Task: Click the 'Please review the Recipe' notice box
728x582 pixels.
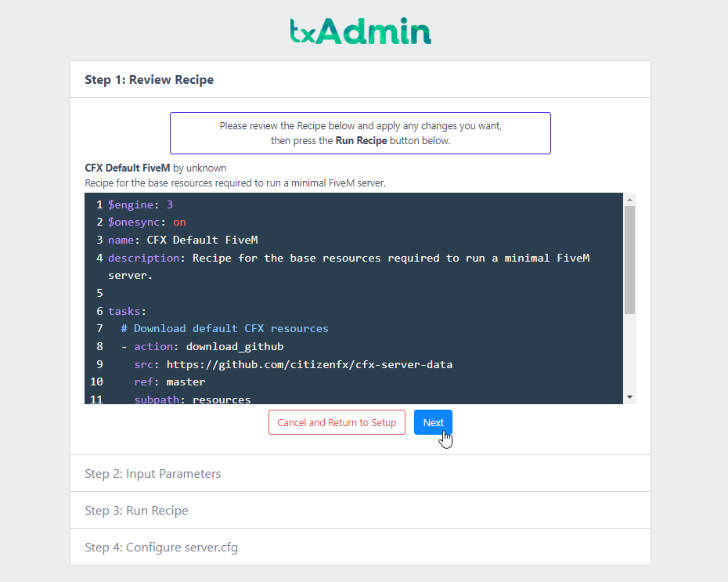Action: (360, 133)
